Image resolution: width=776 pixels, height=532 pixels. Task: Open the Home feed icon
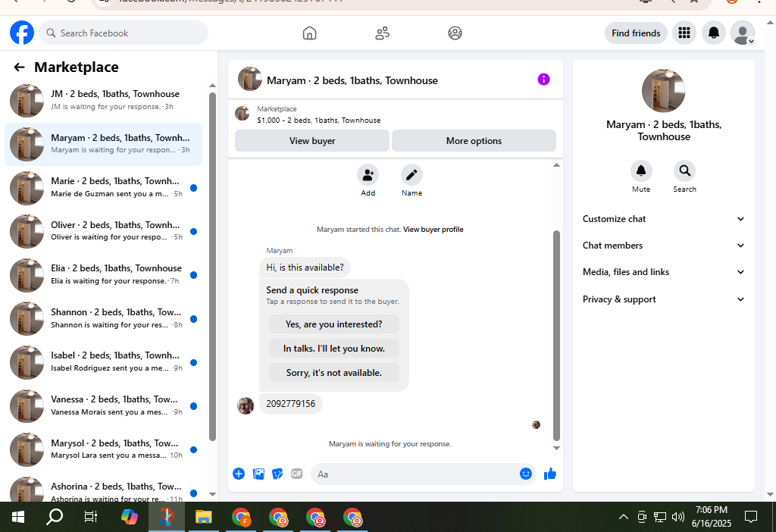click(309, 33)
